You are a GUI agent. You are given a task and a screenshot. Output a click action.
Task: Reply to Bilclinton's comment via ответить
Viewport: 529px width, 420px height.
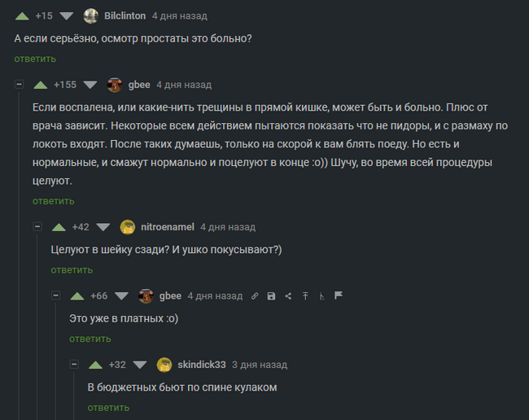(35, 59)
